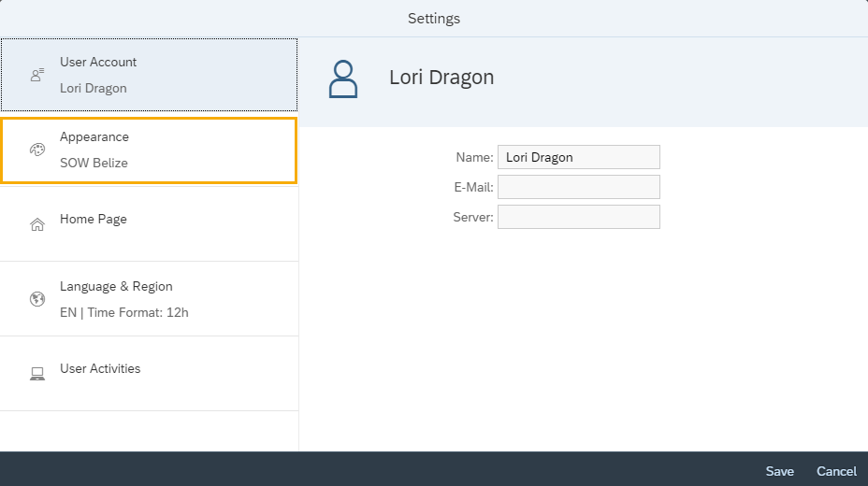This screenshot has width=868, height=486.
Task: Click into the Server input field
Action: [x=578, y=217]
